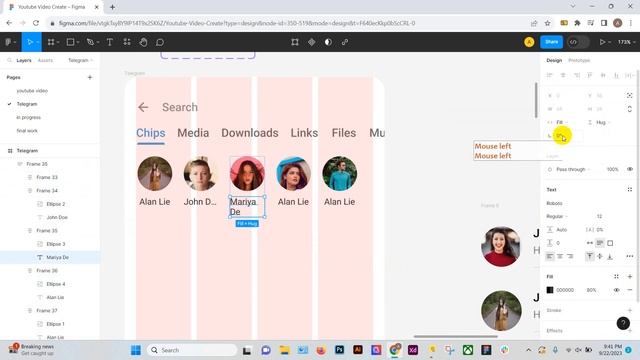Set text vertical align middle

click(x=600, y=256)
